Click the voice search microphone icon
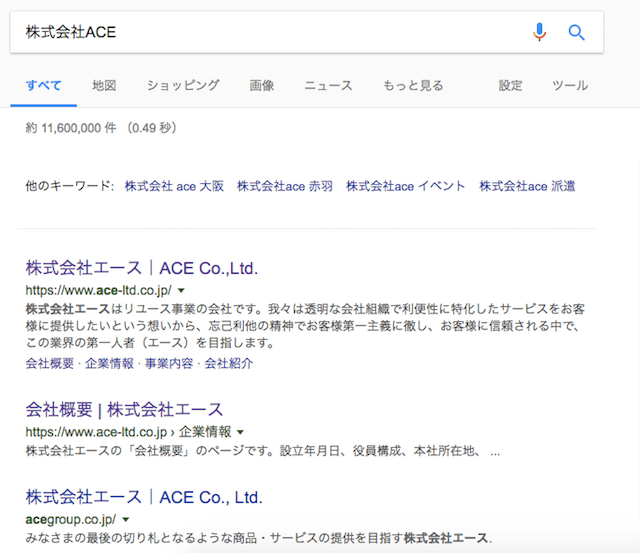The image size is (640, 553). tap(539, 32)
